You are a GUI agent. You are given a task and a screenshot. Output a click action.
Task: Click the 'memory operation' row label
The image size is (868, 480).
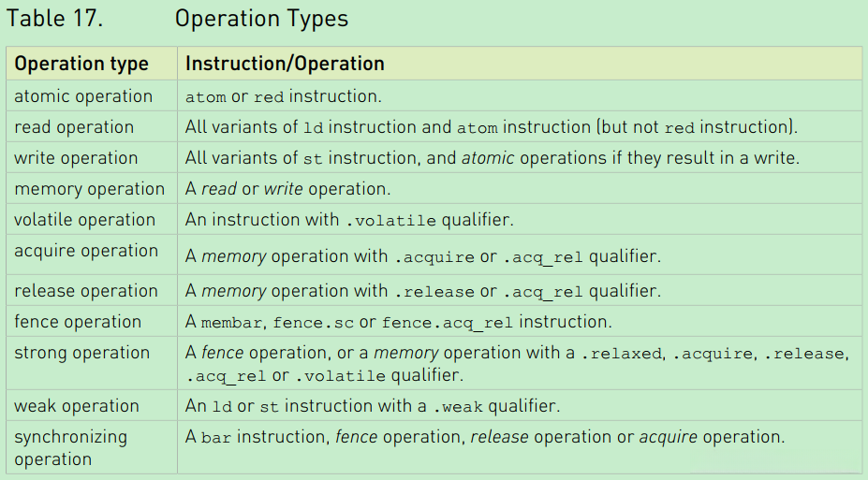click(x=89, y=189)
